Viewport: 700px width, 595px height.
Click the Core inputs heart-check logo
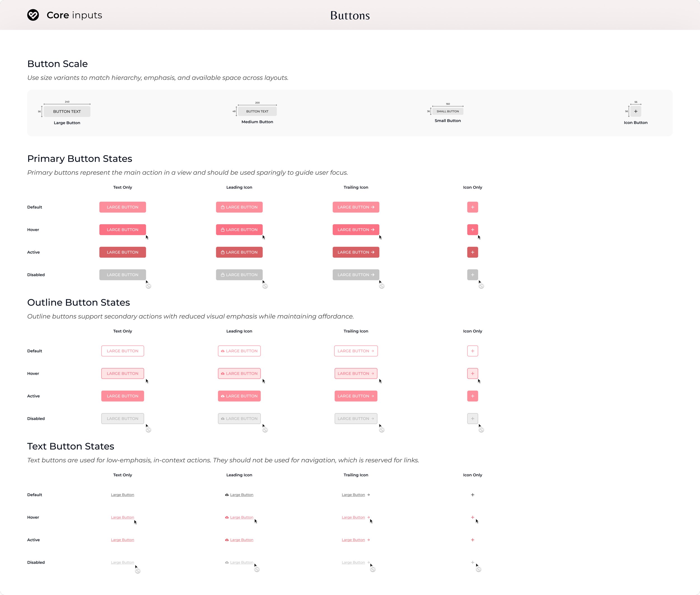33,15
